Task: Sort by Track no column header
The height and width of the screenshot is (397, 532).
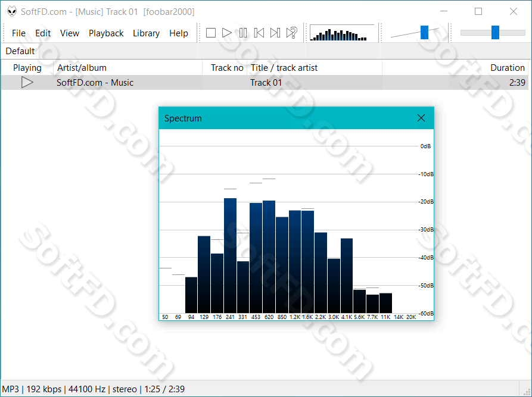Action: click(225, 68)
